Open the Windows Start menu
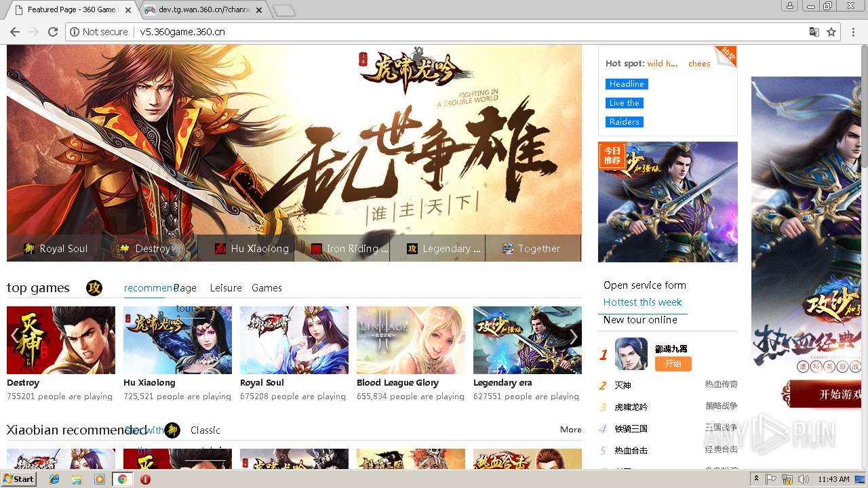Image resolution: width=868 pixels, height=488 pixels. tap(18, 479)
